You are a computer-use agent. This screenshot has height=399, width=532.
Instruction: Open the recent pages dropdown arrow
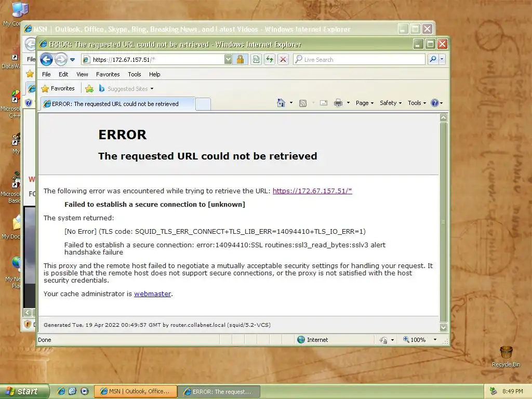[x=72, y=60]
